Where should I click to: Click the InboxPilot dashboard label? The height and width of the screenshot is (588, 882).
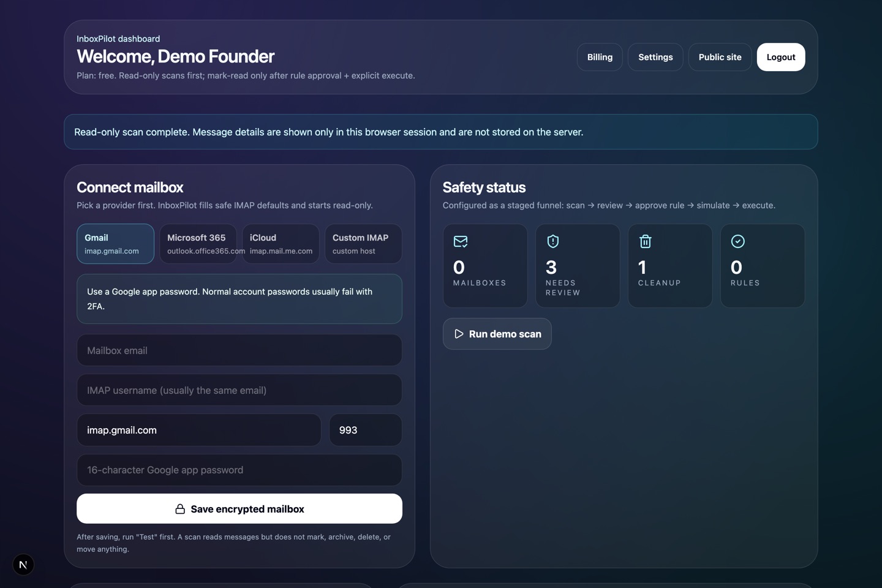(x=118, y=39)
